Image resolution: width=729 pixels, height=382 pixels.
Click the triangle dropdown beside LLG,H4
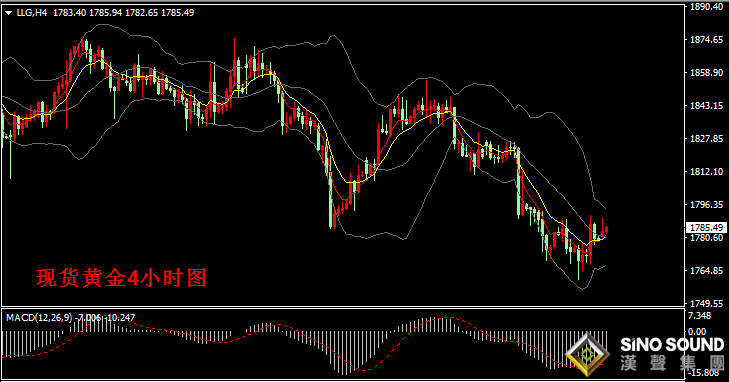tap(9, 13)
